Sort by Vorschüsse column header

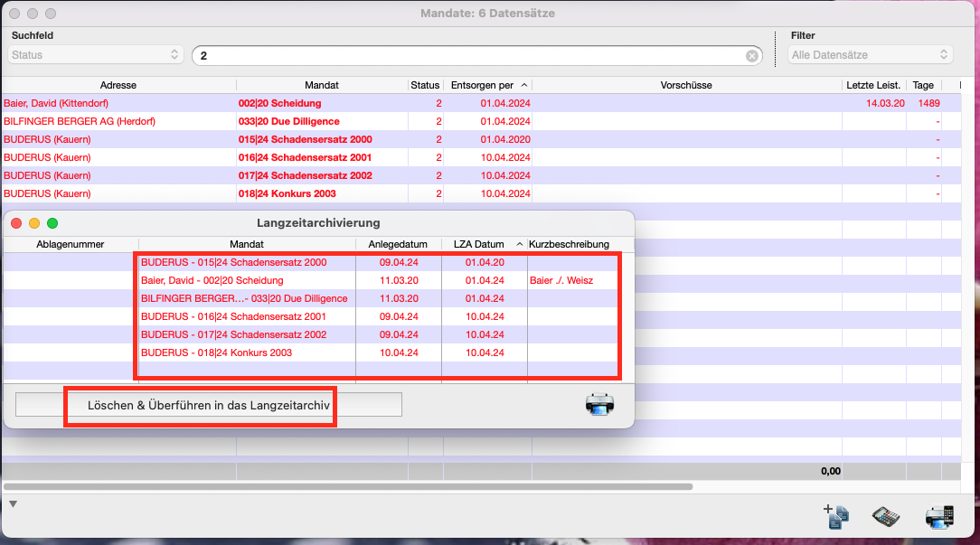(686, 85)
